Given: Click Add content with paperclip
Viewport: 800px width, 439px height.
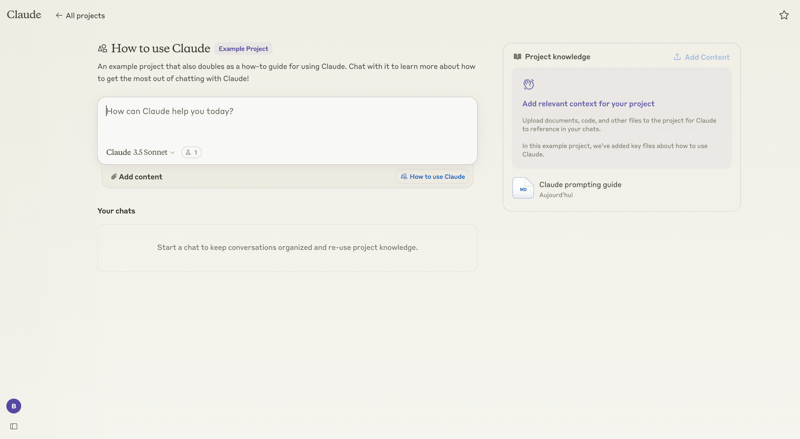Looking at the screenshot, I should [136, 177].
